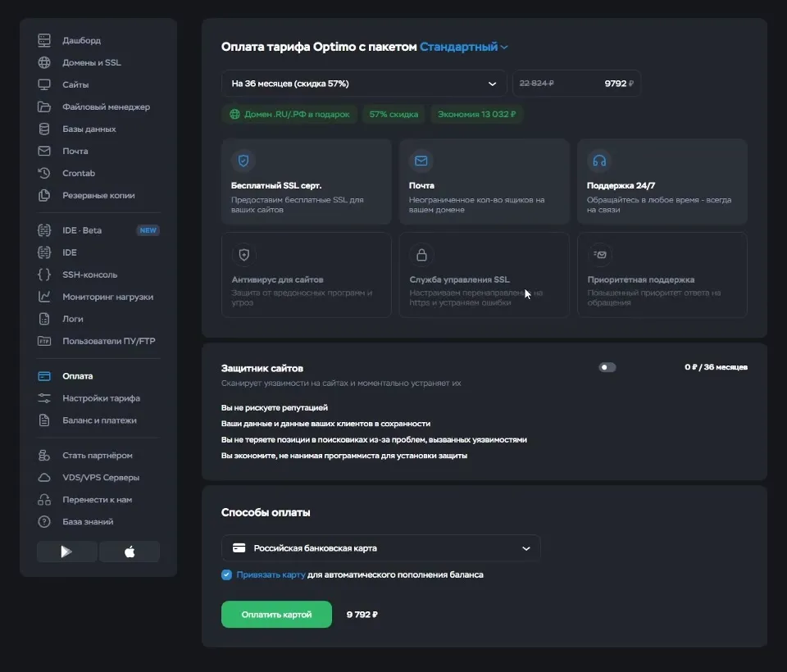Image resolution: width=787 pixels, height=672 pixels.
Task: Click the monitor icon beside Сайты
Action: pos(44,84)
